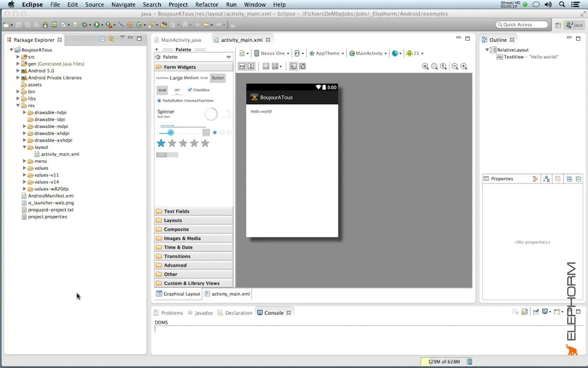
Task: Click the horizontal ProgressBar in palette
Action: [182, 126]
